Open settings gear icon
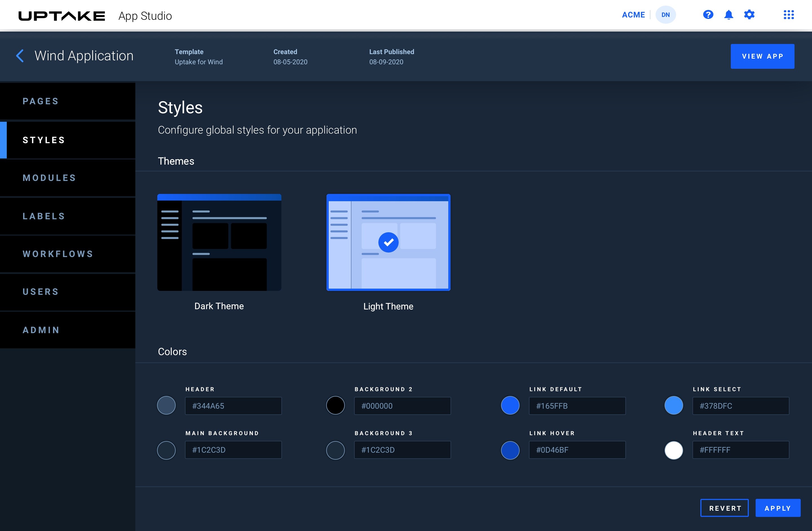This screenshot has width=812, height=531. coord(749,15)
